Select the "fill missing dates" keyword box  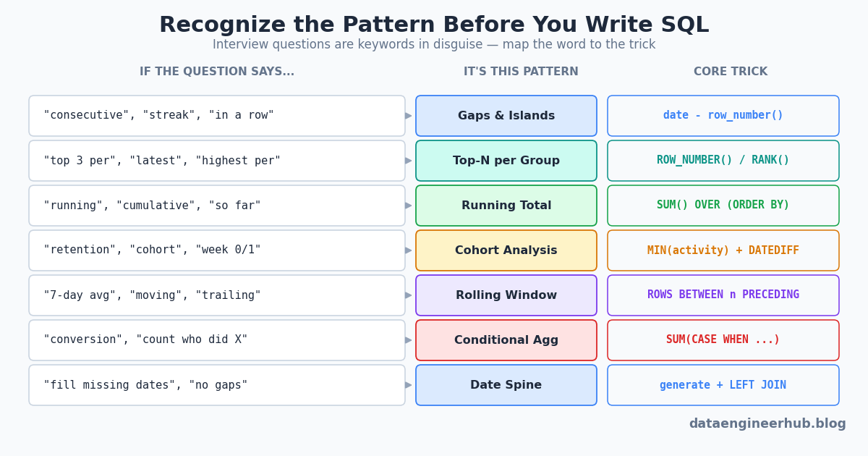pos(217,385)
